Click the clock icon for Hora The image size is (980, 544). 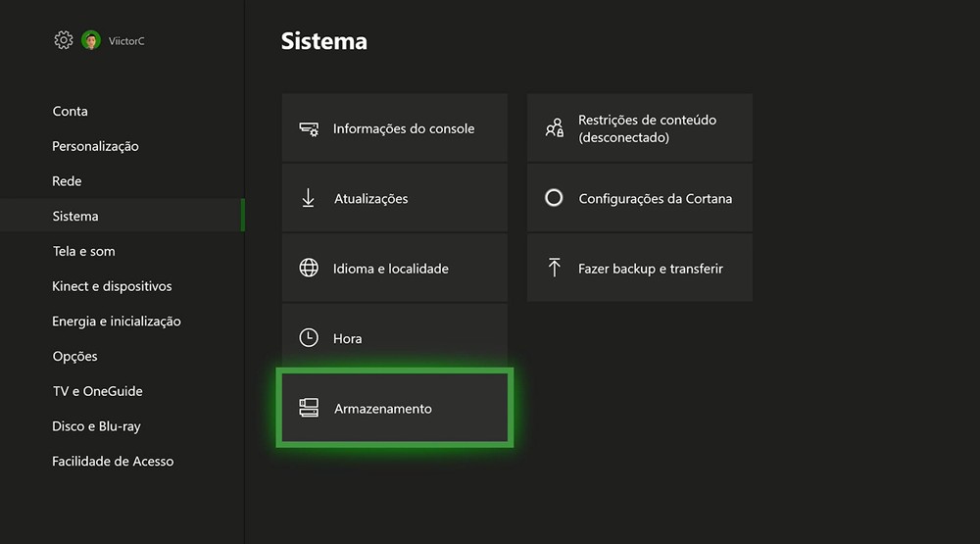tap(309, 338)
